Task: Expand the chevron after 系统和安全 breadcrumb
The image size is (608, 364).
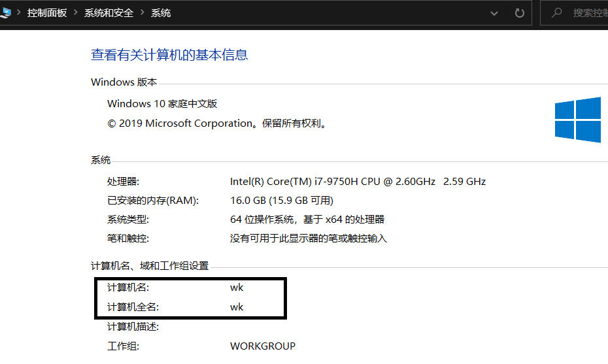Action: (143, 13)
